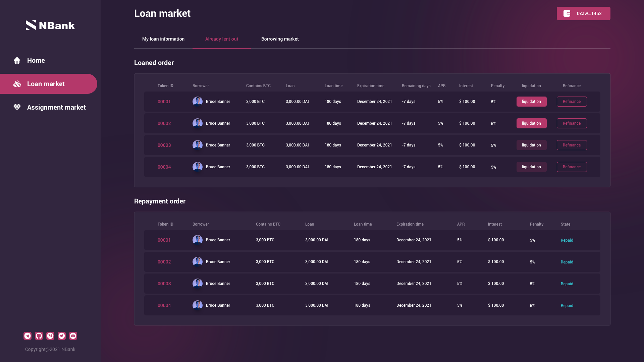Click the Home house icon in sidebar

coord(17,60)
